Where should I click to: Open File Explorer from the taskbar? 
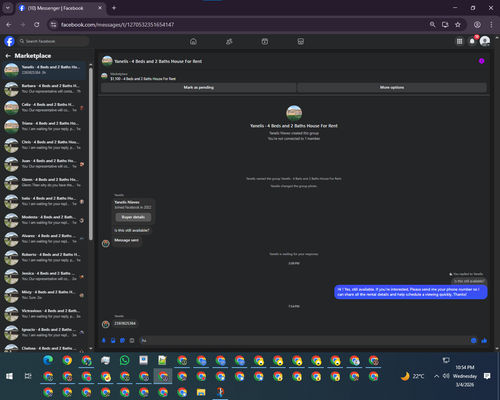pyautogui.click(x=201, y=392)
